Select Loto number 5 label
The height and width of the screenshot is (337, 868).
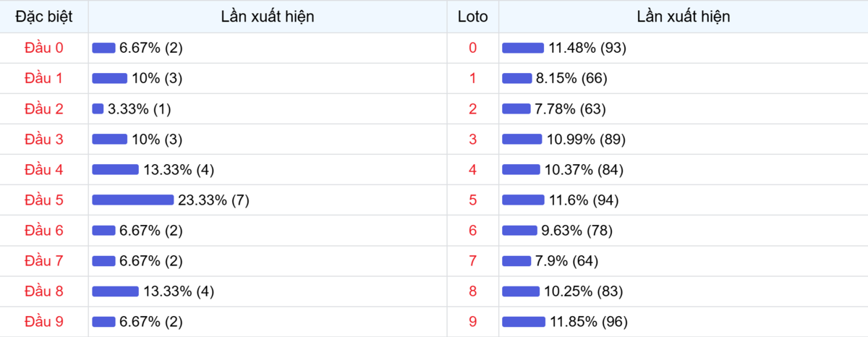click(473, 200)
